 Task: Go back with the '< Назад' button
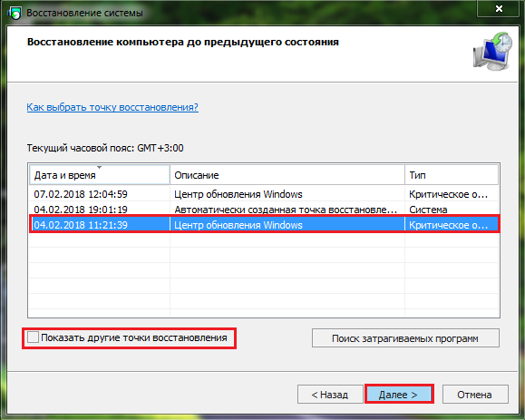pos(330,395)
